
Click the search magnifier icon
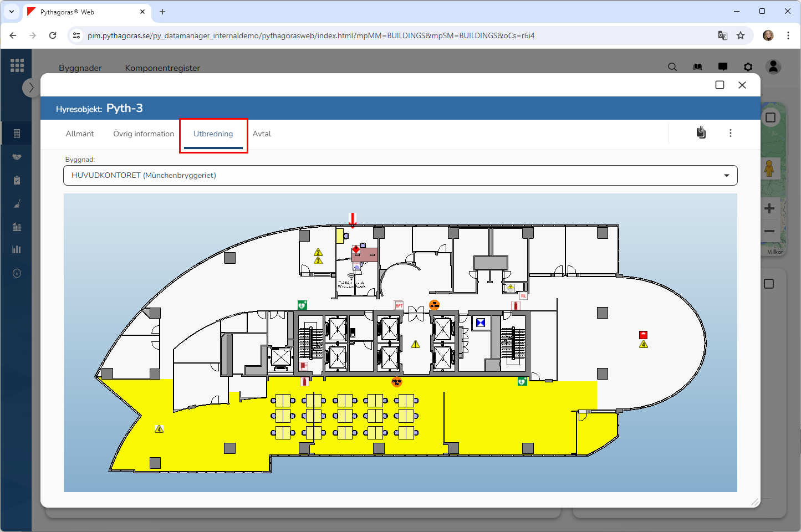tap(672, 67)
